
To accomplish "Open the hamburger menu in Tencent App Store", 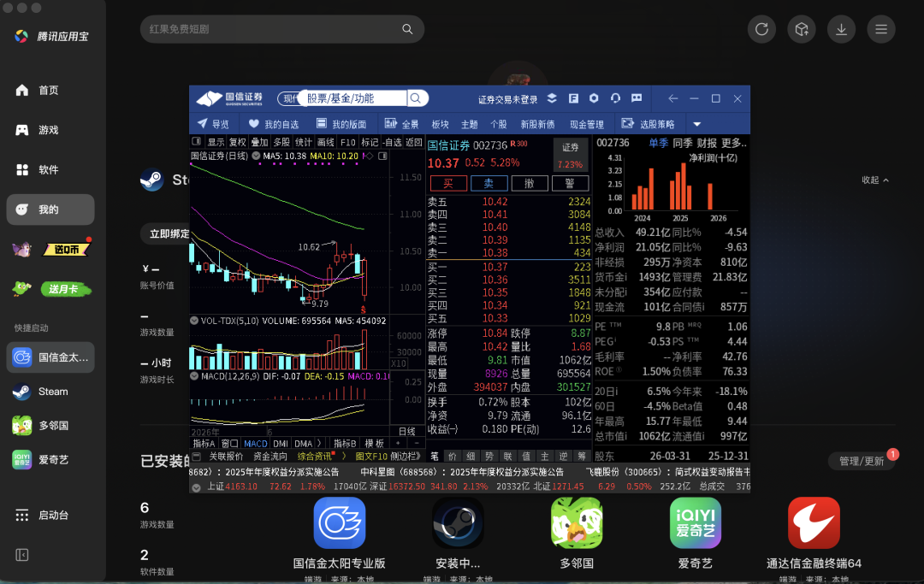I will [881, 29].
